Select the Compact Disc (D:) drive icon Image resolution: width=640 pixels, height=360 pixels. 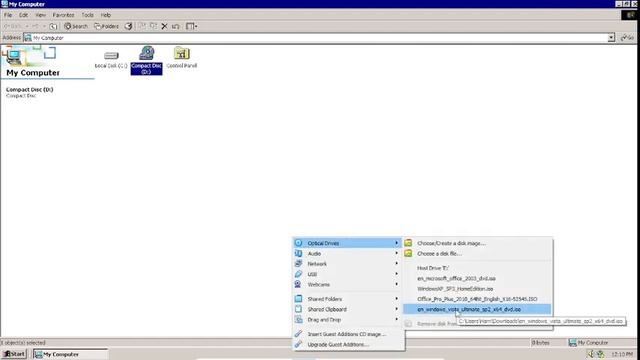coord(147,53)
